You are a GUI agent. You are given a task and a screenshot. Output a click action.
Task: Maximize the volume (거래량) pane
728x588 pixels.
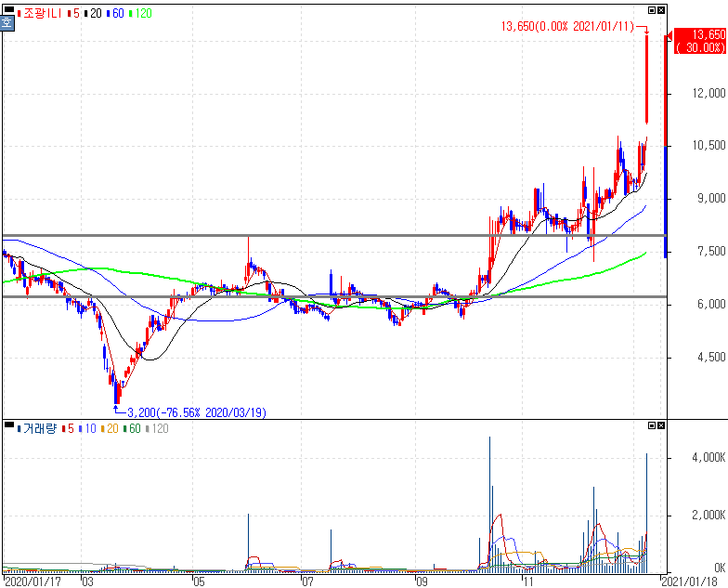652,425
